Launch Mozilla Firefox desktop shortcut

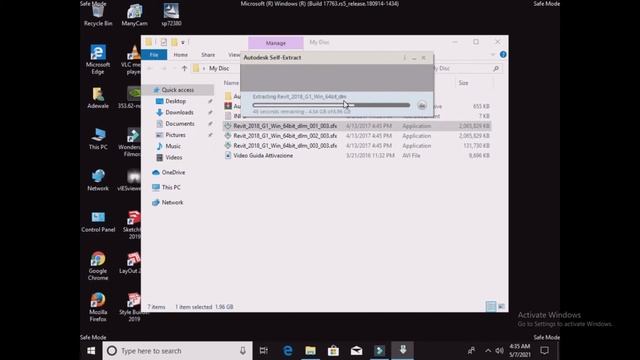(x=98, y=307)
